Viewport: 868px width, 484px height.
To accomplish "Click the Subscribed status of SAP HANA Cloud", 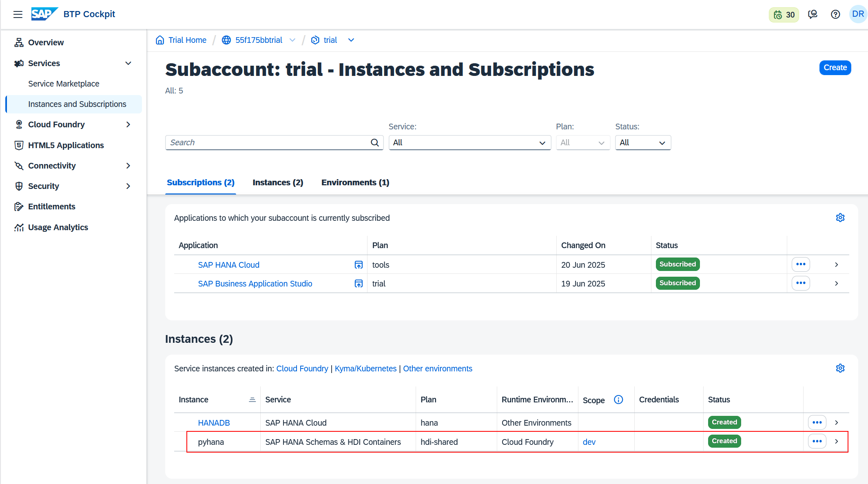I will [x=678, y=264].
